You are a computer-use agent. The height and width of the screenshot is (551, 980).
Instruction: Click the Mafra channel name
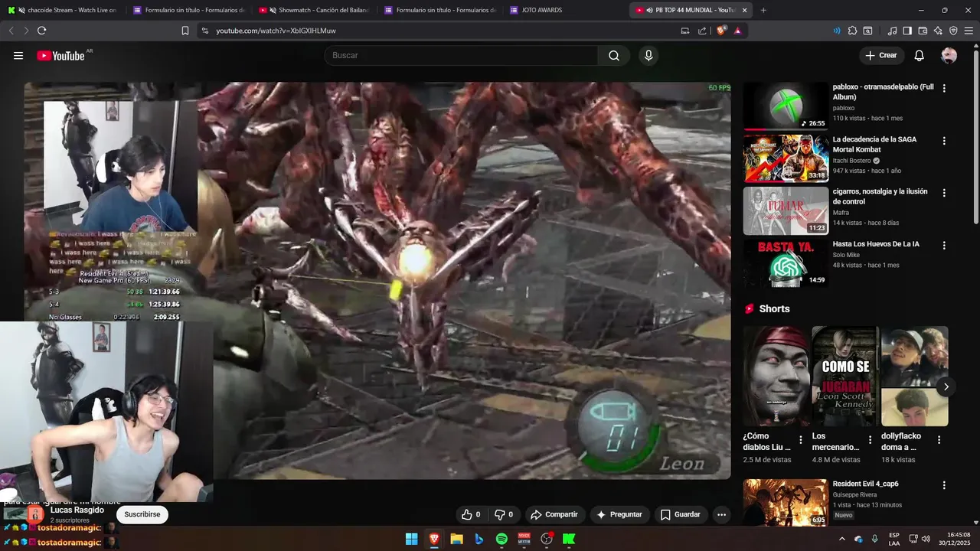(x=841, y=213)
